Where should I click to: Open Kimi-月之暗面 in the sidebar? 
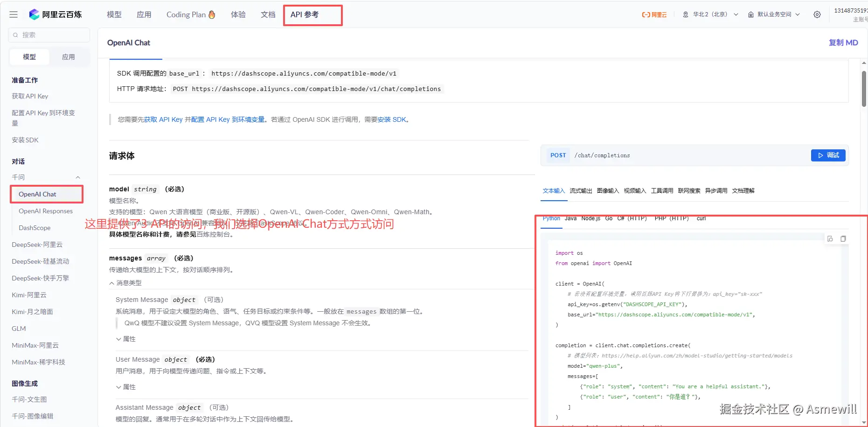[32, 312]
